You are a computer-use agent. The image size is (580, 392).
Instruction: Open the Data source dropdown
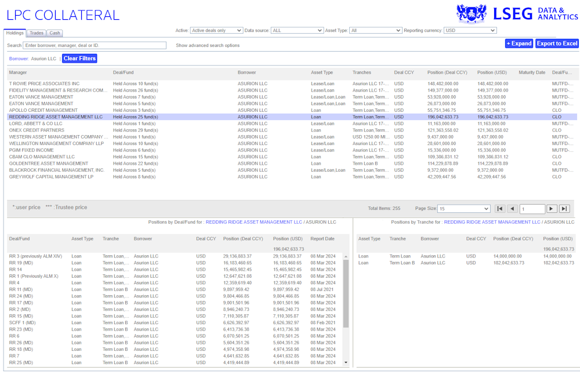tap(297, 30)
